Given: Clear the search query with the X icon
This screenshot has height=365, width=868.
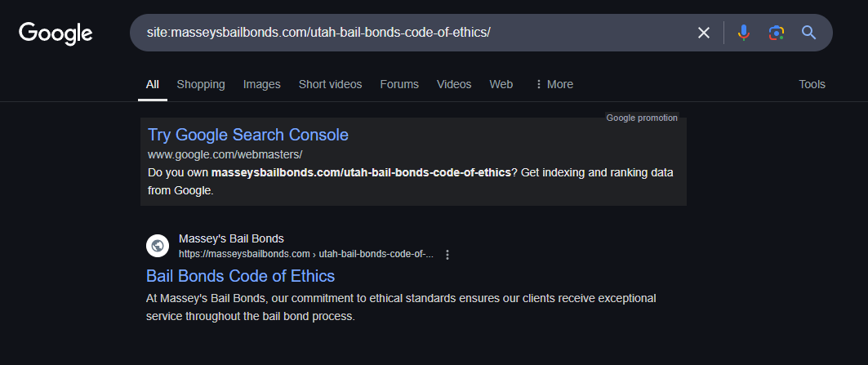Looking at the screenshot, I should [704, 33].
